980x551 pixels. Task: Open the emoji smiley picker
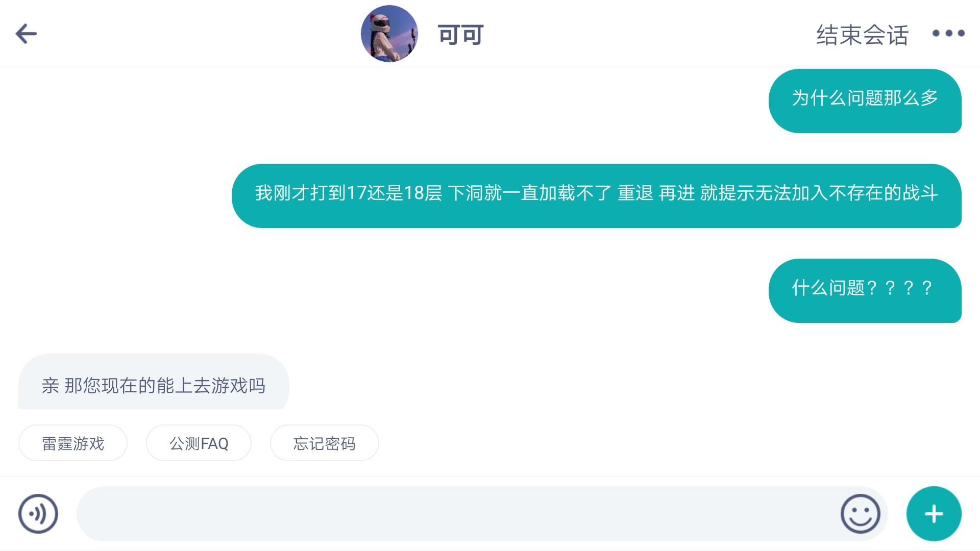coord(860,514)
